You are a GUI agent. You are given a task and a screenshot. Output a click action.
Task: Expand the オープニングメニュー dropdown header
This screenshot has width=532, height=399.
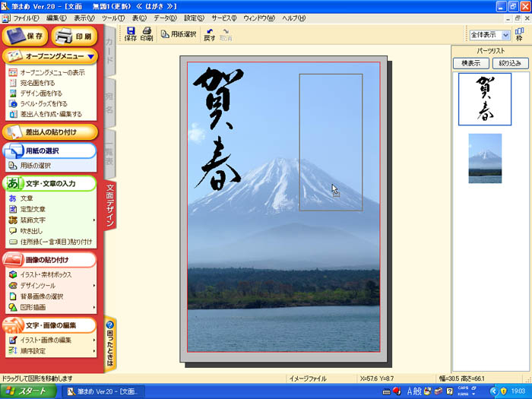coord(49,56)
